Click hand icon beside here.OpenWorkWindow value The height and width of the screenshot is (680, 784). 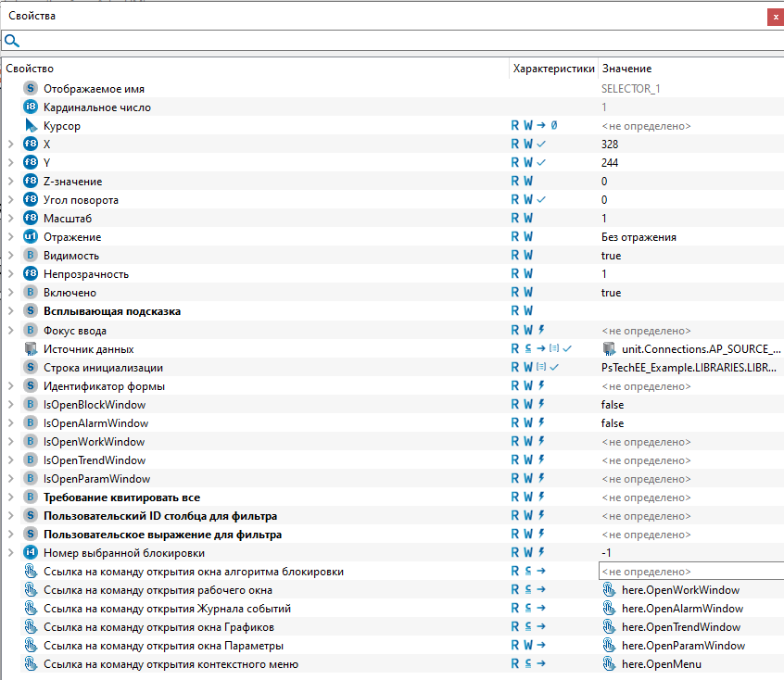[609, 590]
